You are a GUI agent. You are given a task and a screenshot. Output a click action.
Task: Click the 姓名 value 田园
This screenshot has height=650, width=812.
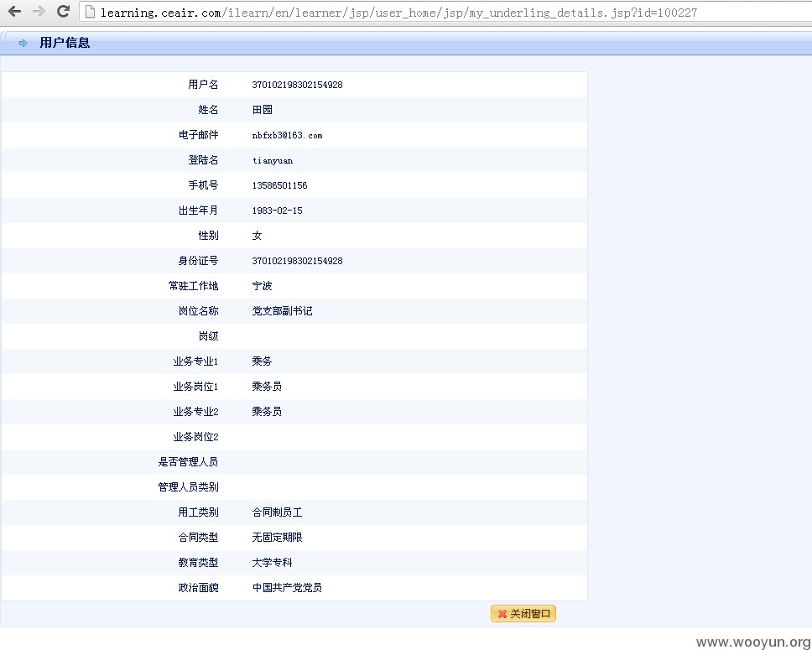[x=262, y=110]
